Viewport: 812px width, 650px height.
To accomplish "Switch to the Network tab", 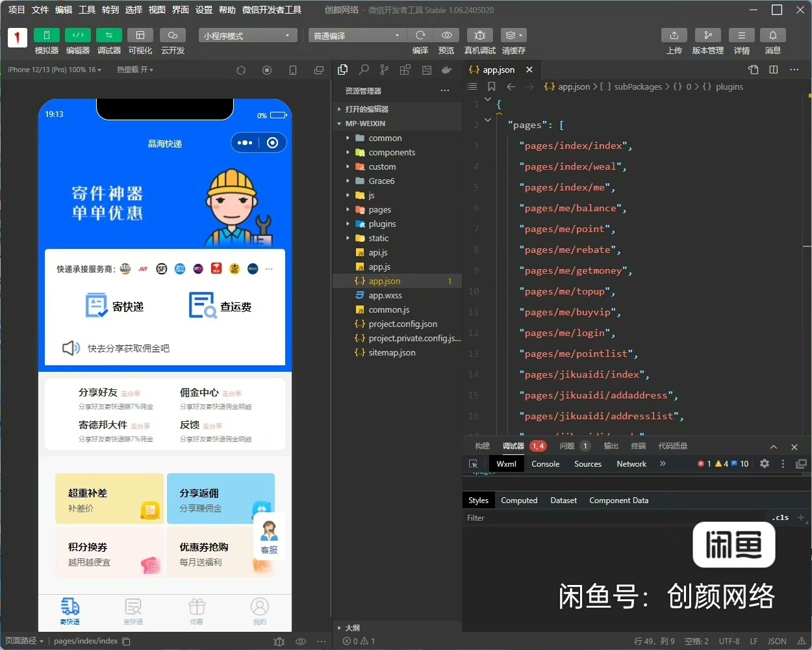I will click(x=631, y=464).
